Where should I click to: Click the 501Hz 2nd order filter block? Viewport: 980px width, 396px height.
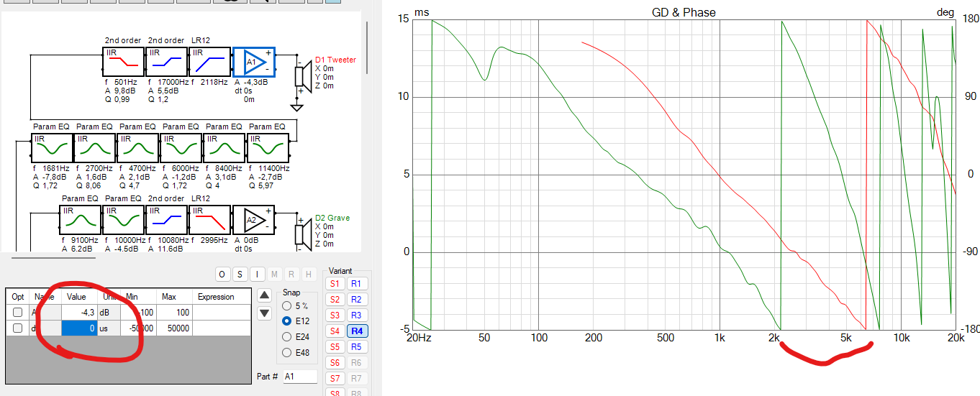pos(123,63)
